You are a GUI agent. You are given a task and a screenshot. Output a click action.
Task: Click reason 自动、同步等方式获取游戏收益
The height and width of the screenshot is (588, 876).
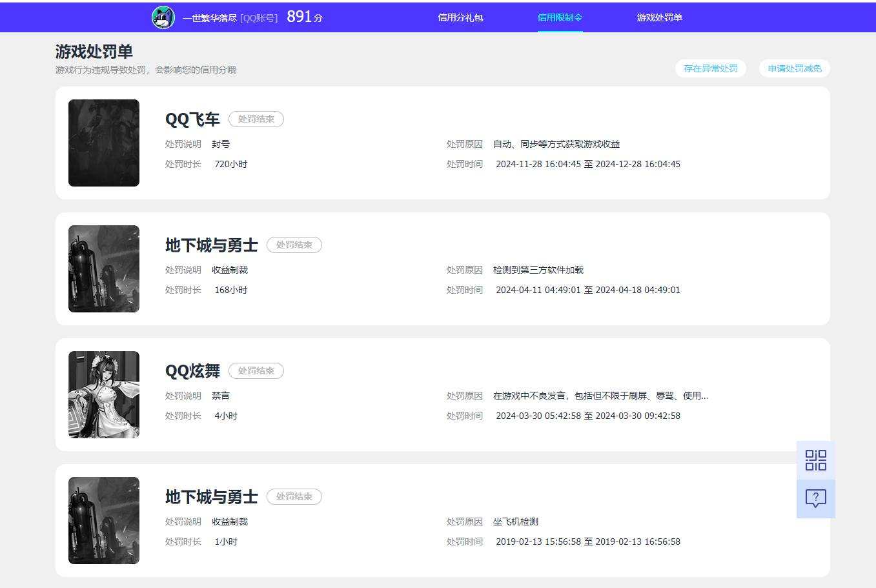point(556,144)
